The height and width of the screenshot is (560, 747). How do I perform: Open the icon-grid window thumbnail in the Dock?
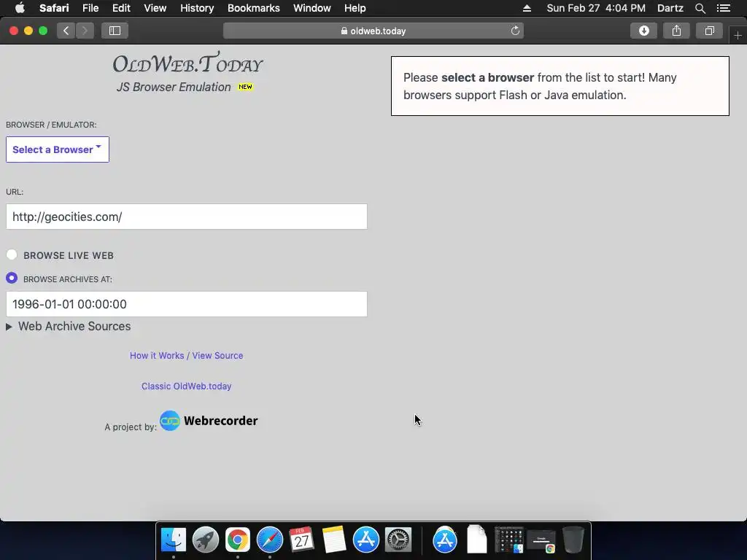[x=508, y=540]
